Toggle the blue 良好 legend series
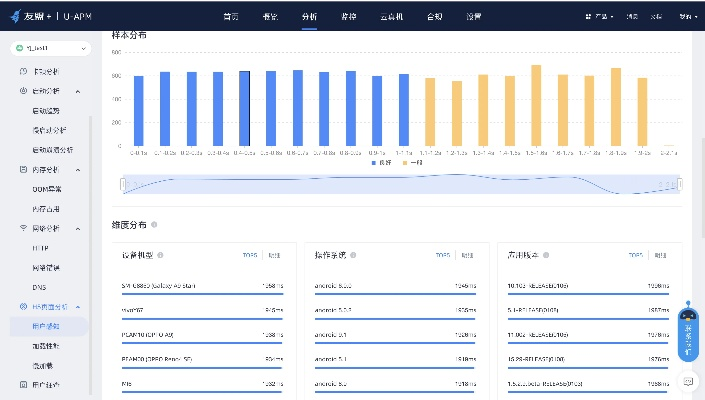 click(x=380, y=162)
